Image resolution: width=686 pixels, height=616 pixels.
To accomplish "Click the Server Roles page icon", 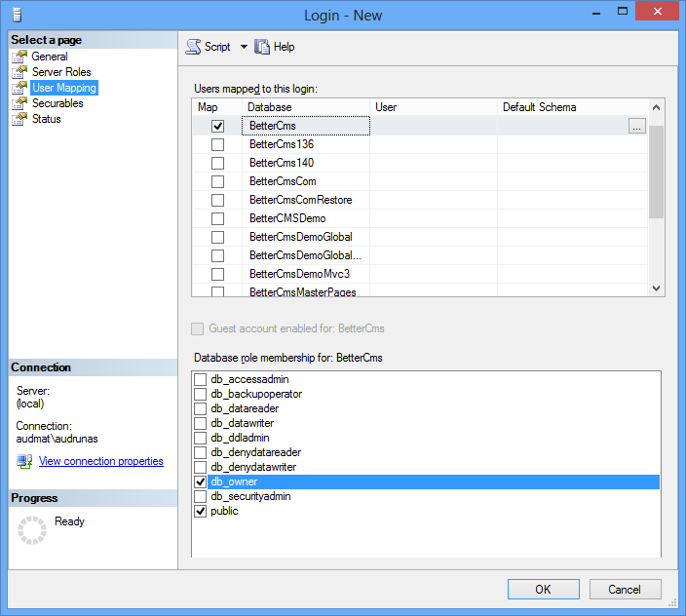I will click(19, 72).
